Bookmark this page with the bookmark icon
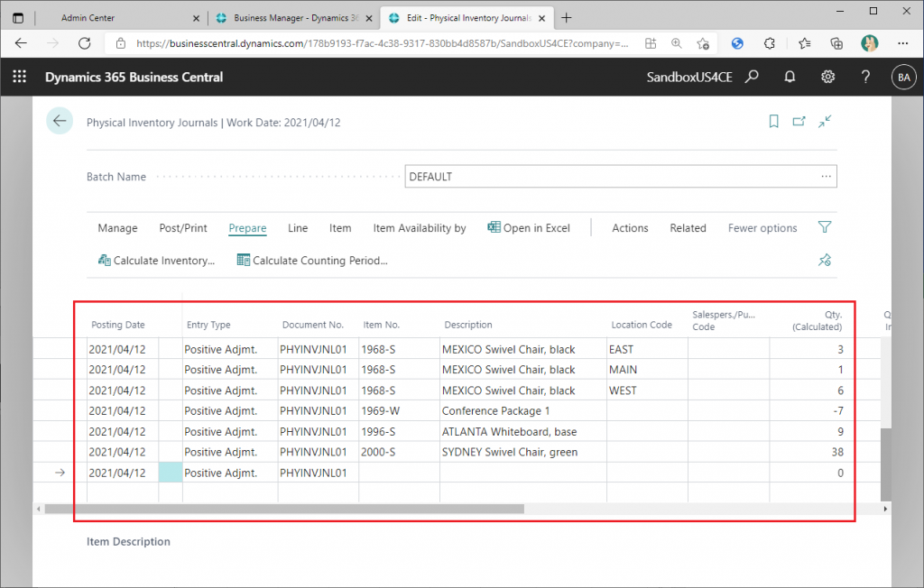 point(773,122)
